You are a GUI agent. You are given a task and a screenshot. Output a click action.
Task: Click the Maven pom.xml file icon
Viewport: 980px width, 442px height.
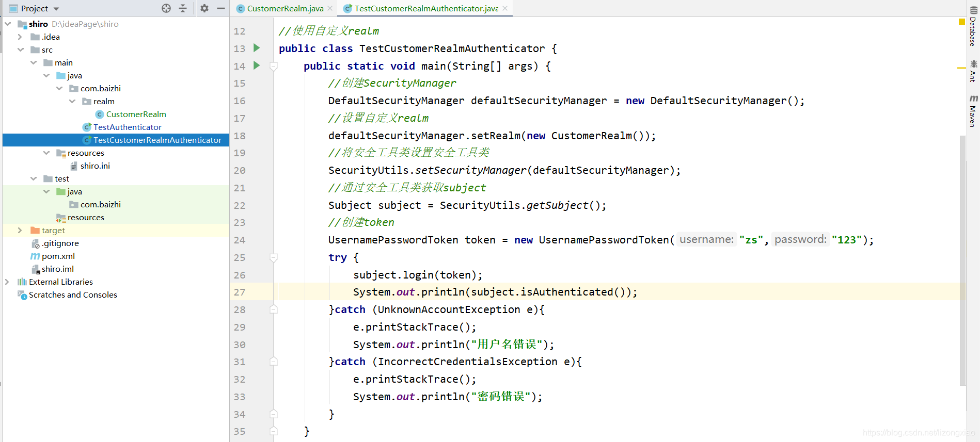(35, 256)
